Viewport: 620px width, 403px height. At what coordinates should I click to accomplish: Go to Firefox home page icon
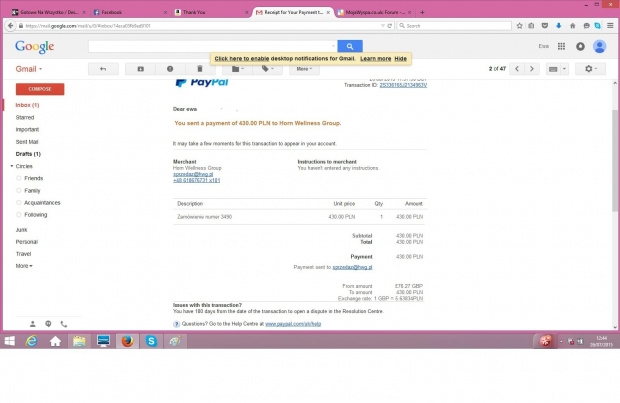573,26
